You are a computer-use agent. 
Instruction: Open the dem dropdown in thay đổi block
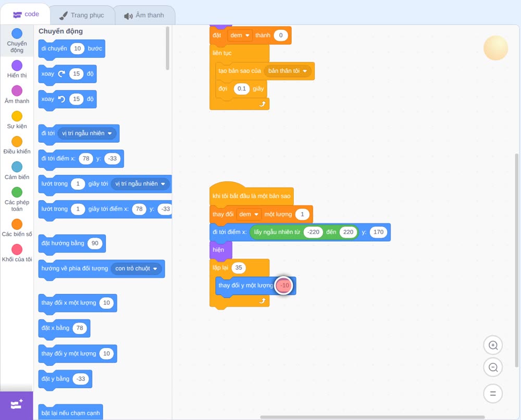pyautogui.click(x=249, y=214)
